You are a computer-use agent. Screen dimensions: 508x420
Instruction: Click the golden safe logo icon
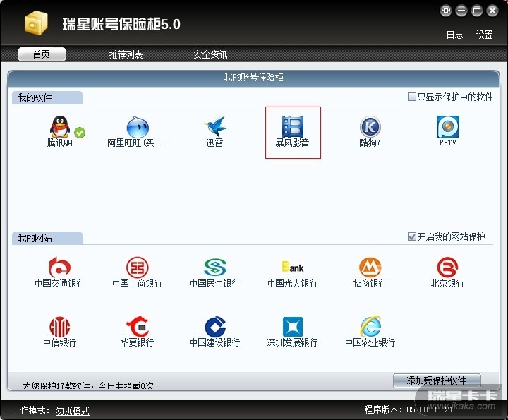36,23
